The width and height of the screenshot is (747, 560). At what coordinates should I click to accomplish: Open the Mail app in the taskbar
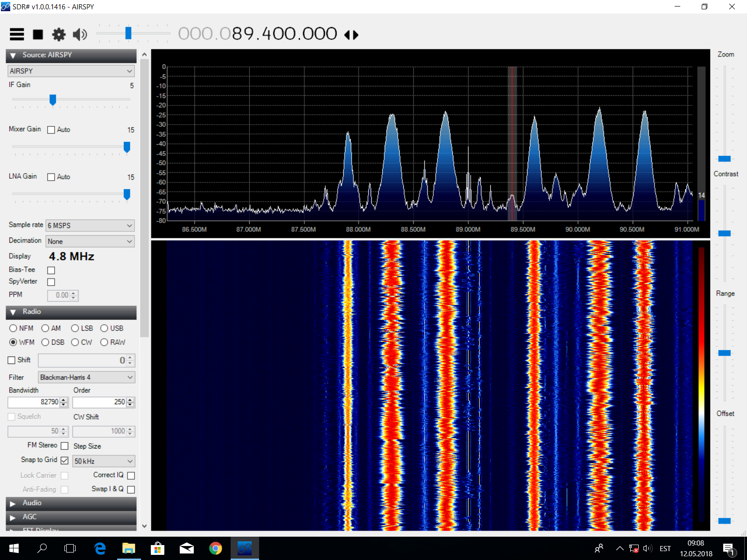(x=186, y=548)
